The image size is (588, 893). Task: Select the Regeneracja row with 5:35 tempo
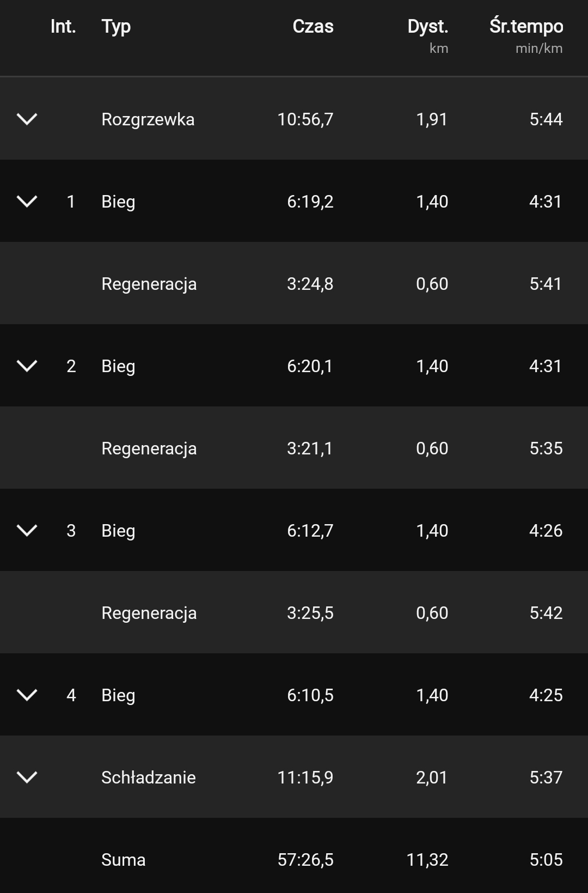click(x=149, y=448)
